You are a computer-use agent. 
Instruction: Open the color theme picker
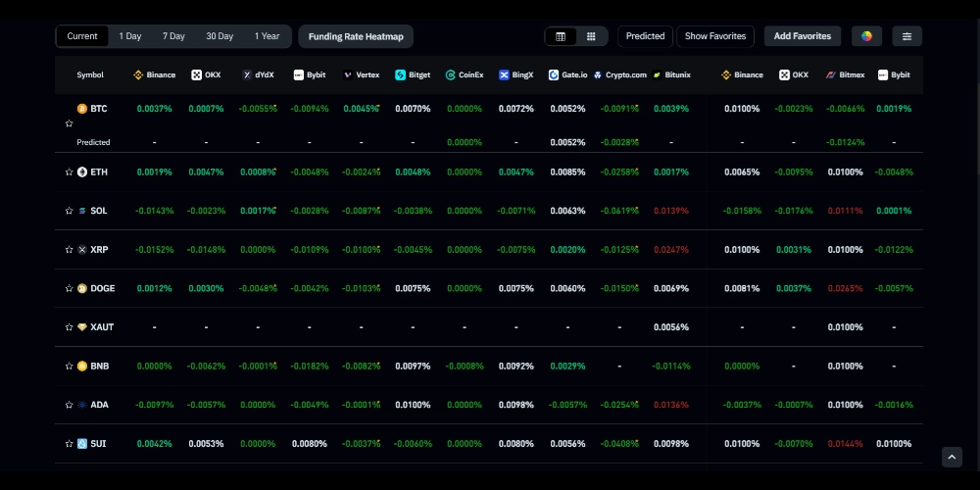866,36
